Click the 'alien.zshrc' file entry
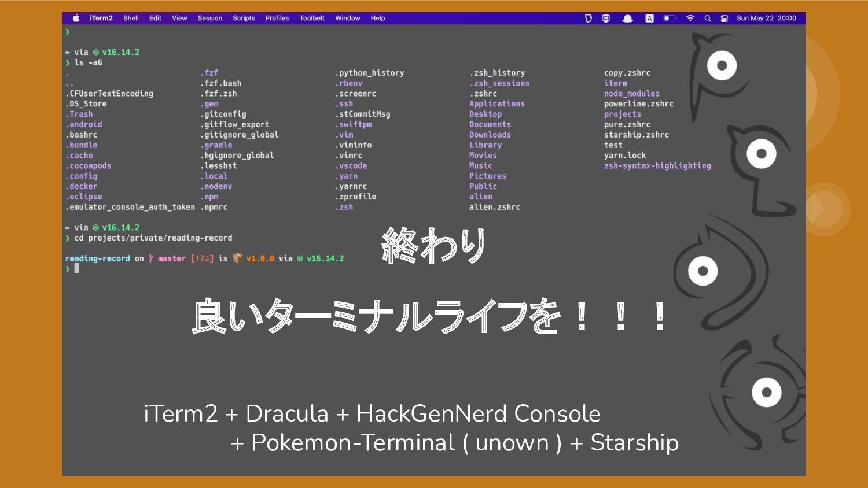Image resolution: width=868 pixels, height=488 pixels. (495, 207)
